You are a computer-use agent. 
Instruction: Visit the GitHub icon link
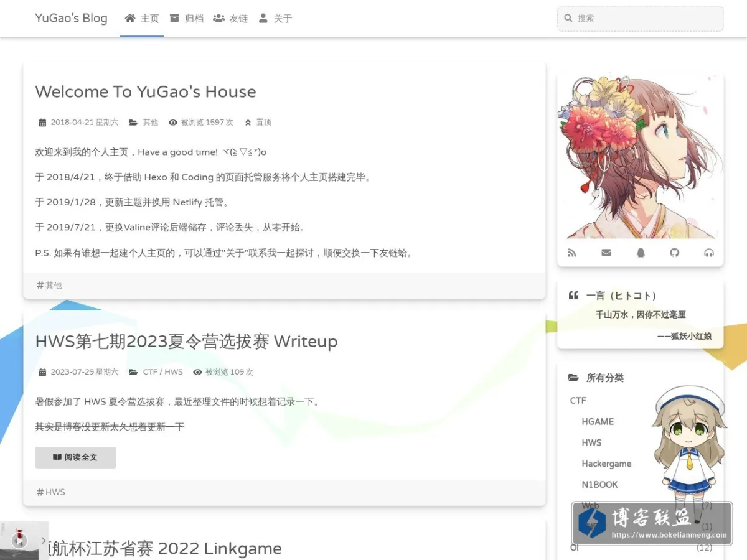click(675, 253)
